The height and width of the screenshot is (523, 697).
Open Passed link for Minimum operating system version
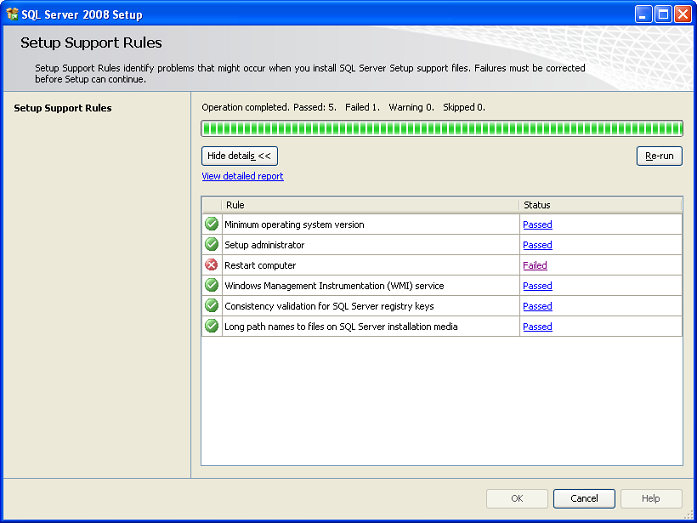click(537, 224)
